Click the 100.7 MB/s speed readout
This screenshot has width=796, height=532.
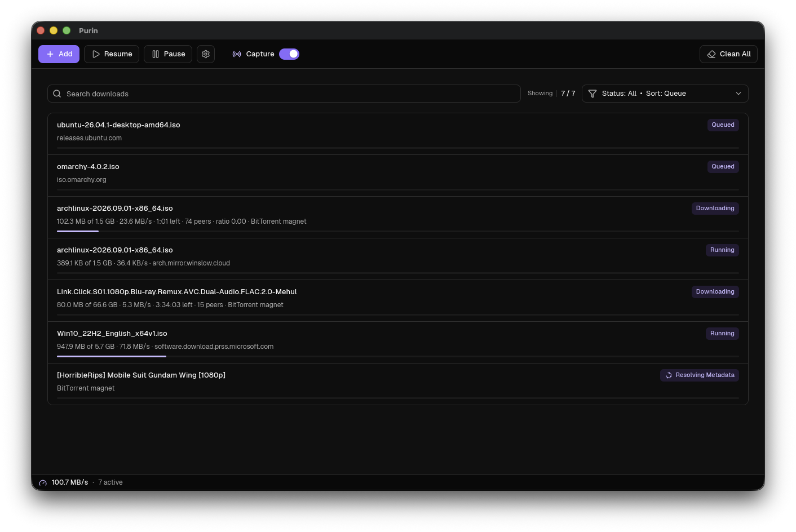tap(70, 482)
